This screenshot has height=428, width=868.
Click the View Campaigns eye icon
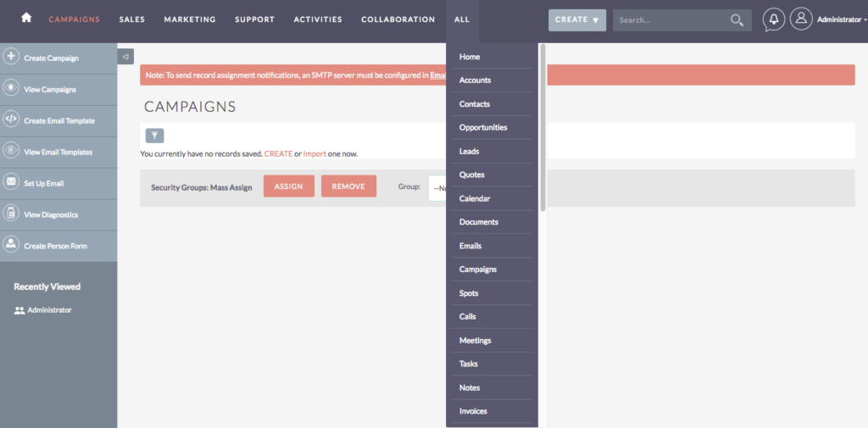point(11,88)
